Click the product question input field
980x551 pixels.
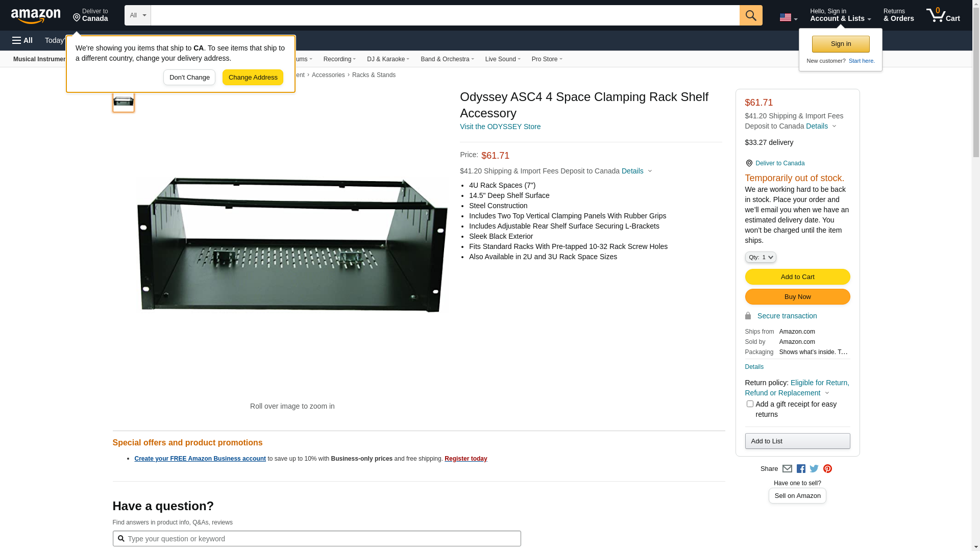tap(316, 539)
